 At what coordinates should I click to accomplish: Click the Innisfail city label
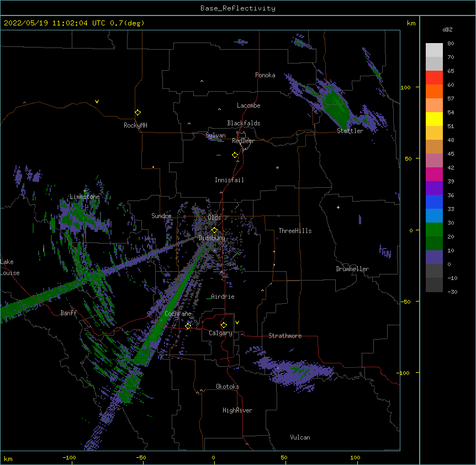(229, 180)
